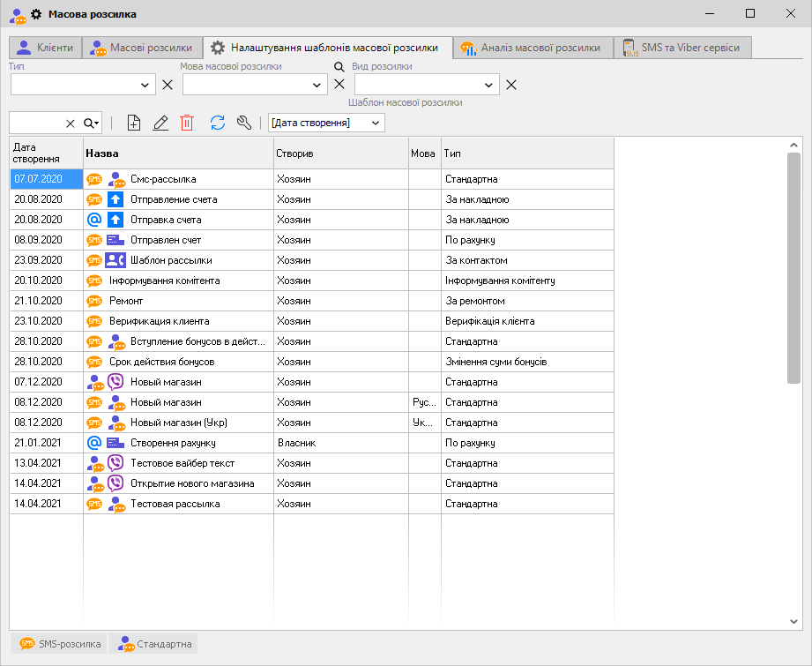
Task: Clear the Тип filter with X
Action: [168, 85]
